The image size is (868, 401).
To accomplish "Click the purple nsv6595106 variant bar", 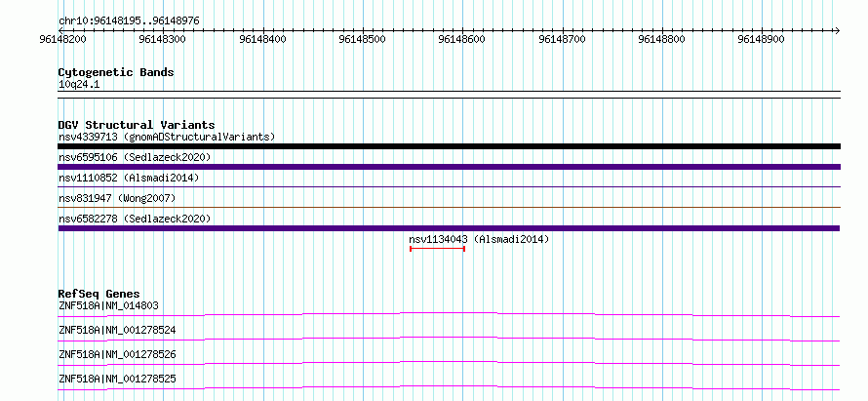I will click(x=449, y=167).
